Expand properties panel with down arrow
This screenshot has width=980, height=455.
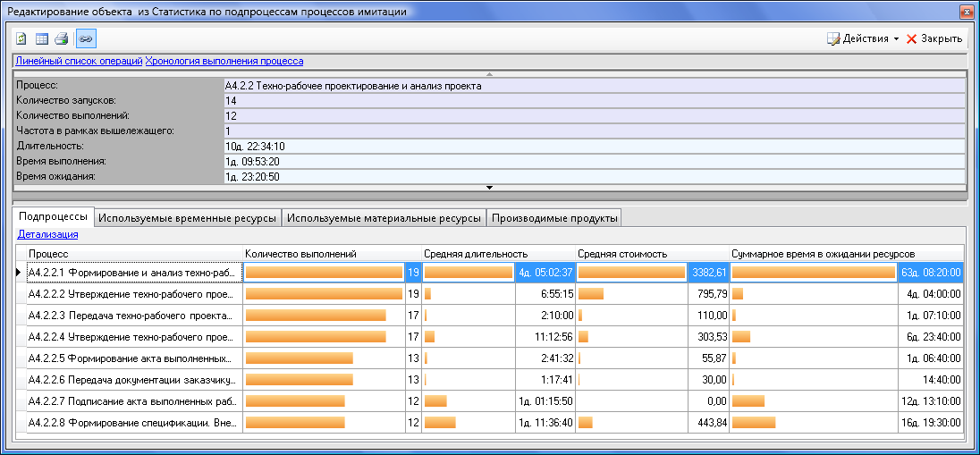point(488,187)
